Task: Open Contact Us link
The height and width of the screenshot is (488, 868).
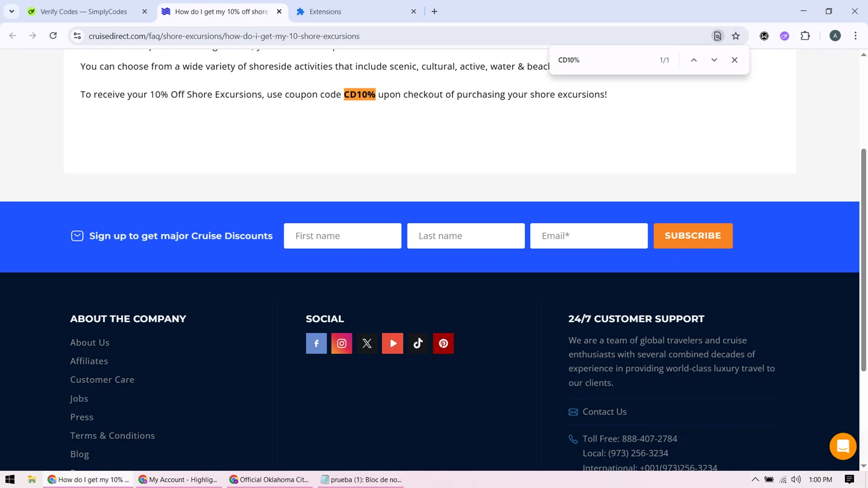Action: pos(604,412)
